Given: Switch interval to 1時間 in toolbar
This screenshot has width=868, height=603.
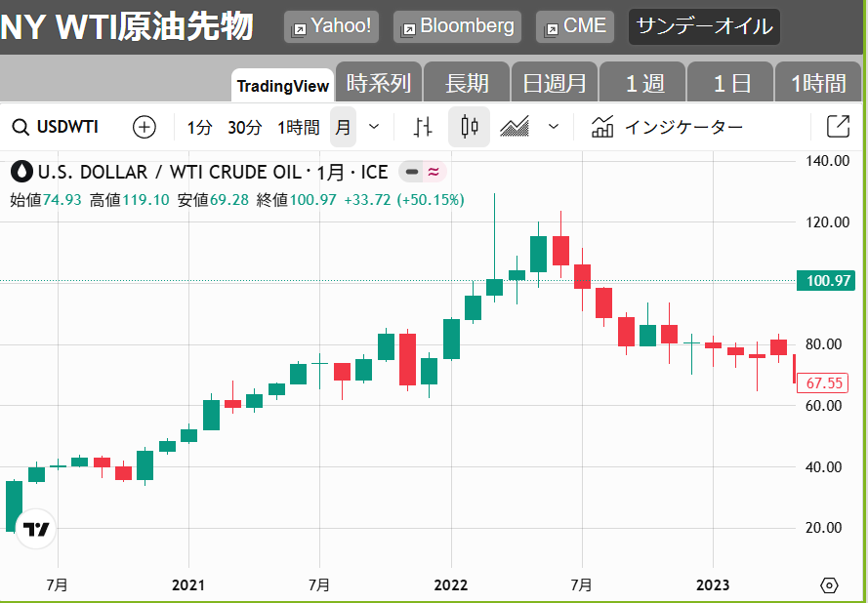Looking at the screenshot, I should click(298, 127).
